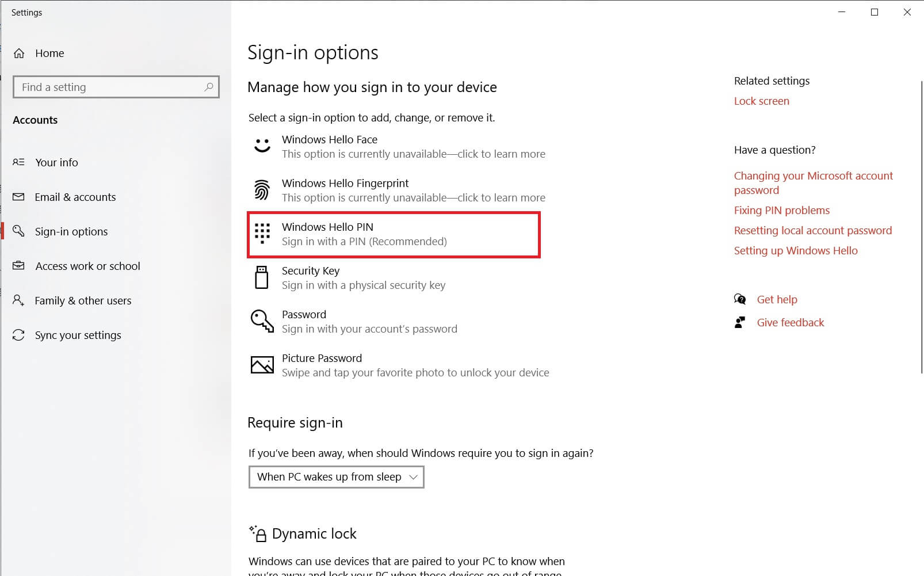Viewport: 924px width, 576px height.
Task: Open Resetting local account password link
Action: coord(813,230)
